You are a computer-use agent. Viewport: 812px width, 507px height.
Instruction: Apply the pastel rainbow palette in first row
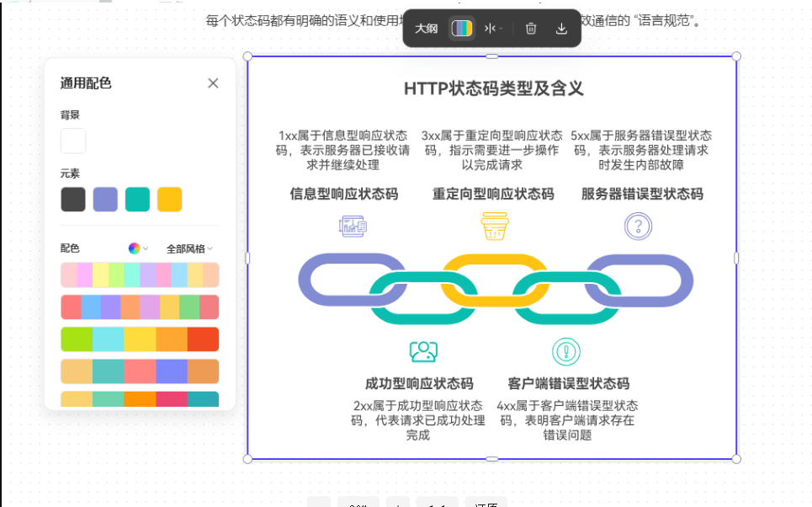pos(140,275)
